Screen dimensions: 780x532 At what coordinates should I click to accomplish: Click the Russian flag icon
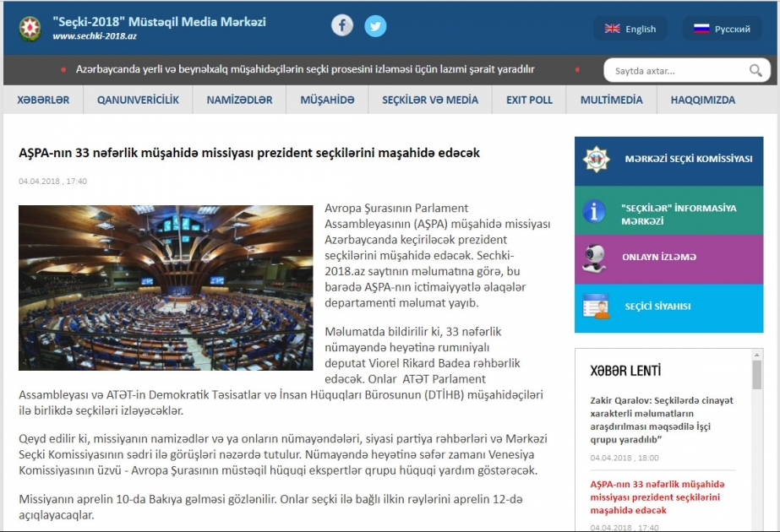point(701,29)
